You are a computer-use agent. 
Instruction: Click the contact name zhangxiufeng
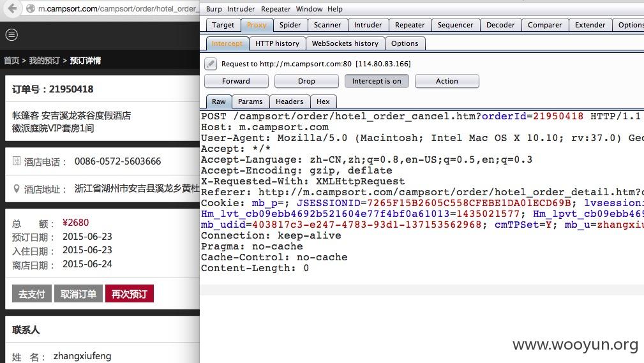point(82,356)
